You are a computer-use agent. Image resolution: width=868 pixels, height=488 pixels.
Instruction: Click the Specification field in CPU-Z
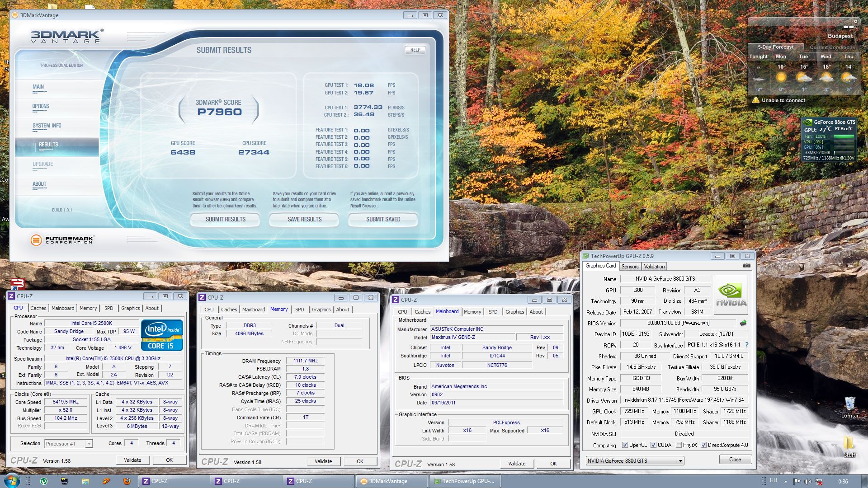point(113,359)
